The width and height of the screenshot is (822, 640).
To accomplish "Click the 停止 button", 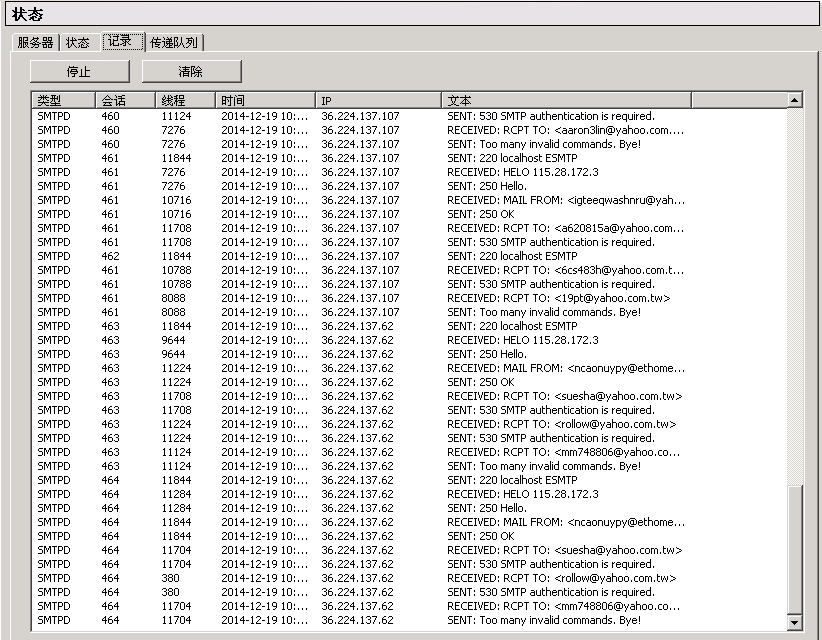I will tap(79, 72).
